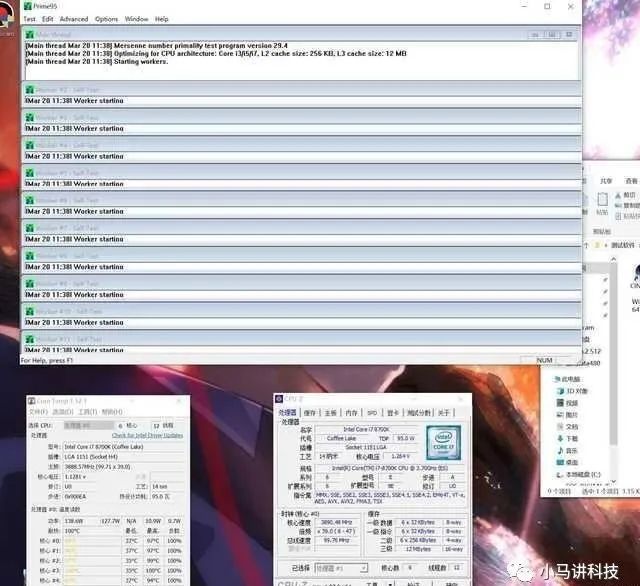Open the 图片 folder in Explorer sidebar
The image size is (640, 586).
point(568,415)
